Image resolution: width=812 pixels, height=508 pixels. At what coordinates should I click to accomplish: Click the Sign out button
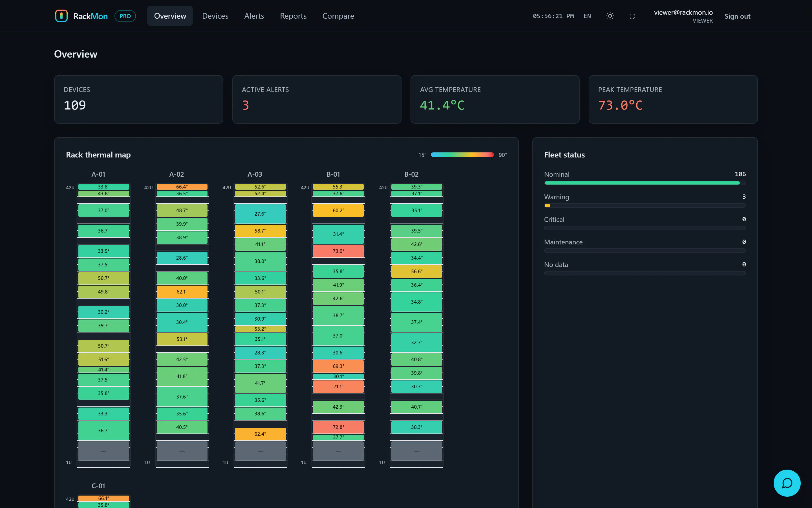click(737, 16)
